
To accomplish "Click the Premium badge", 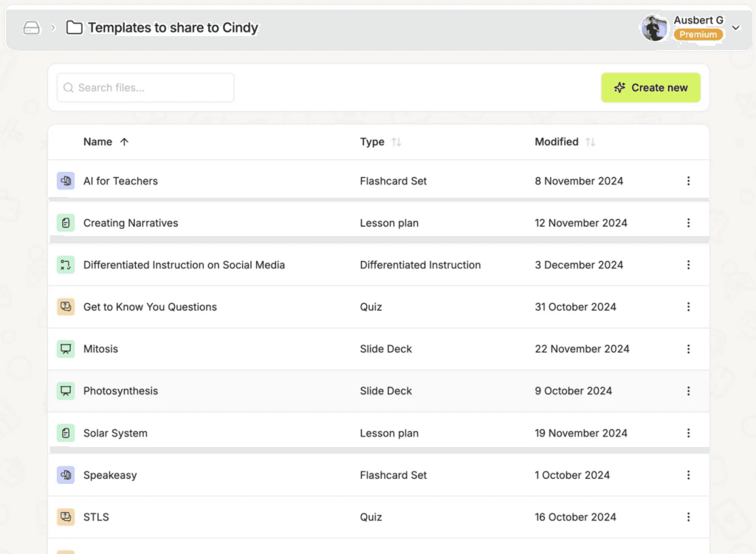I will pyautogui.click(x=698, y=35).
